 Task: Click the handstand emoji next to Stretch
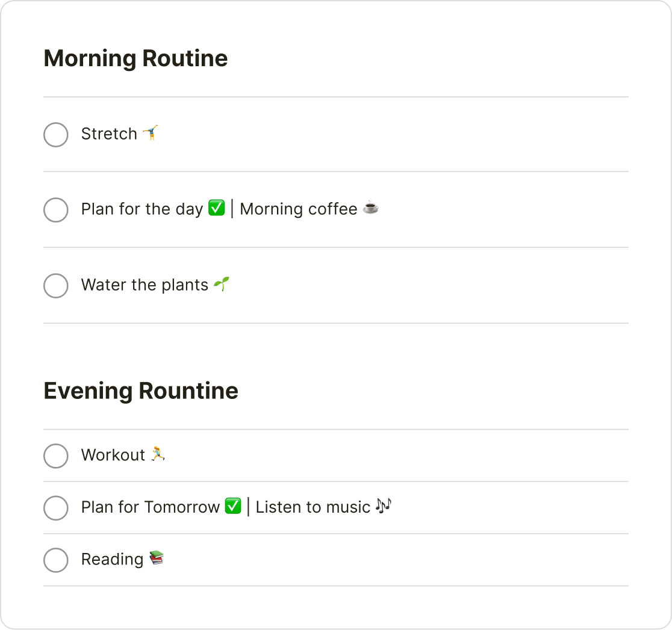coord(151,134)
